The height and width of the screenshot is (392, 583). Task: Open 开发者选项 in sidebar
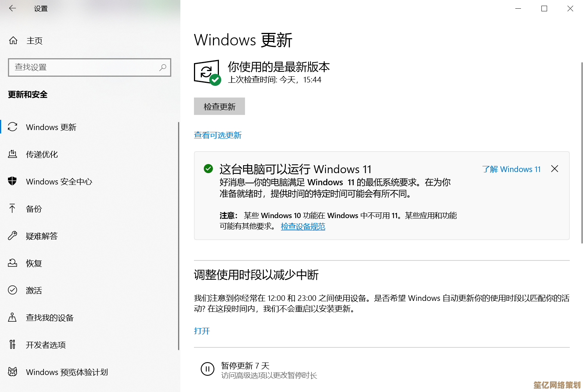[46, 345]
